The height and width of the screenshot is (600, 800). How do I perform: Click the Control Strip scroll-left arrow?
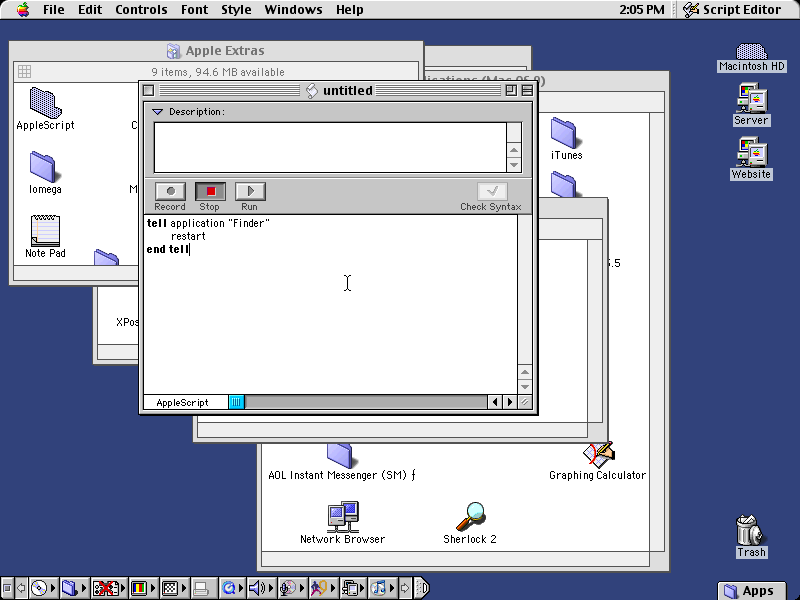pos(21,588)
